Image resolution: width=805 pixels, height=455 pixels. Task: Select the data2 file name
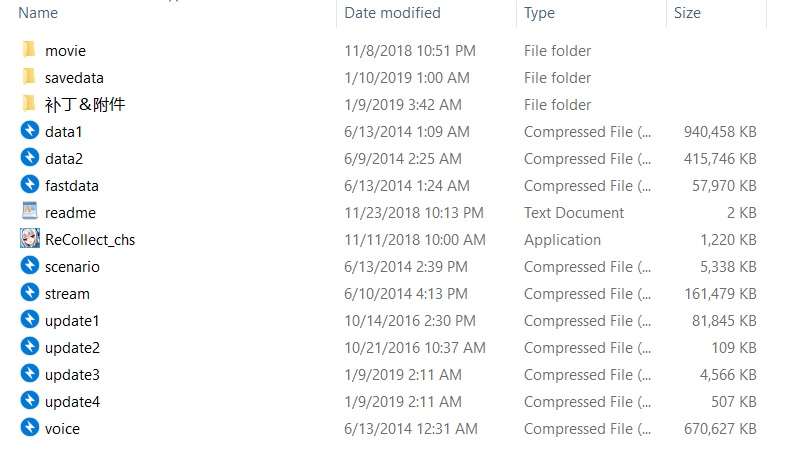[x=64, y=158]
